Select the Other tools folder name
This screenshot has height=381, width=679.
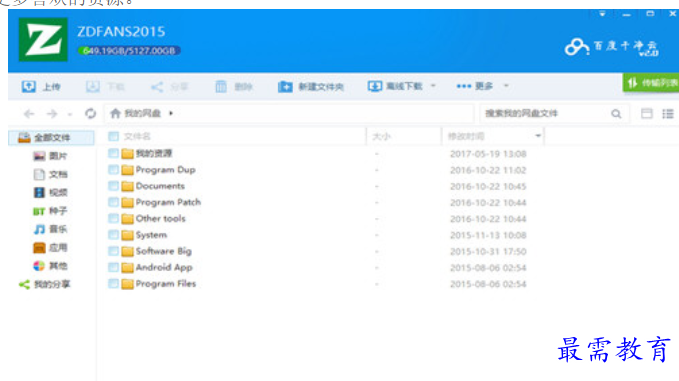[x=161, y=219]
